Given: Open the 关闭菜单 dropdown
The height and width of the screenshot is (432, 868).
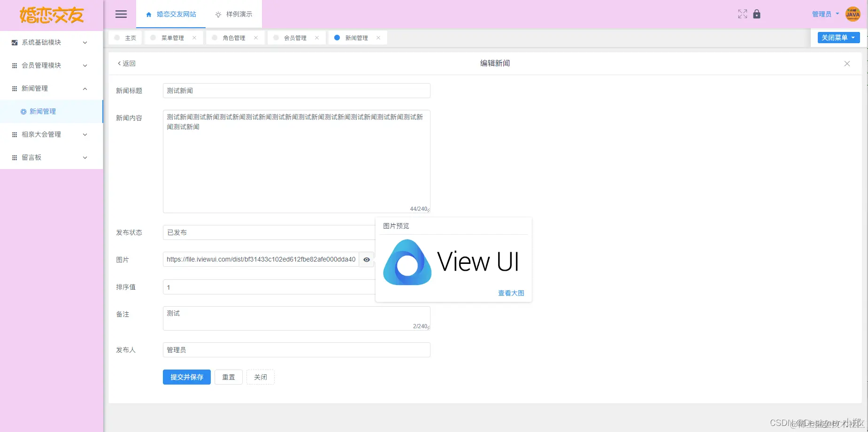Looking at the screenshot, I should 838,38.
